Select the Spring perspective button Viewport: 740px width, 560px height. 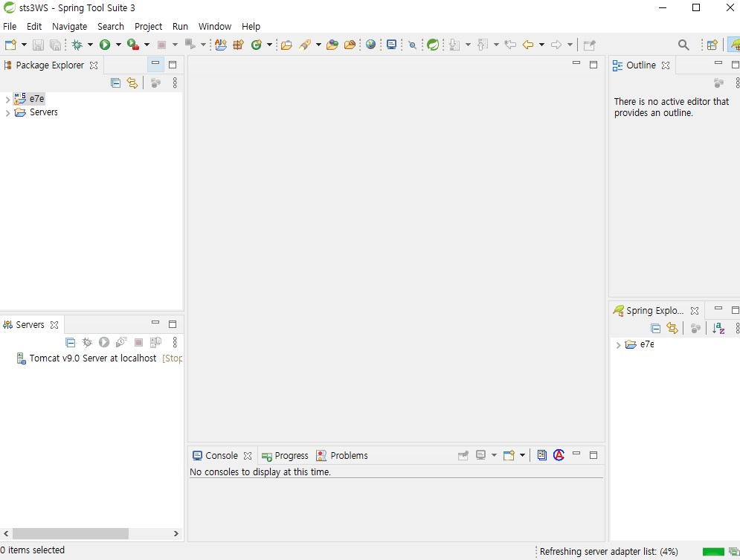[734, 45]
